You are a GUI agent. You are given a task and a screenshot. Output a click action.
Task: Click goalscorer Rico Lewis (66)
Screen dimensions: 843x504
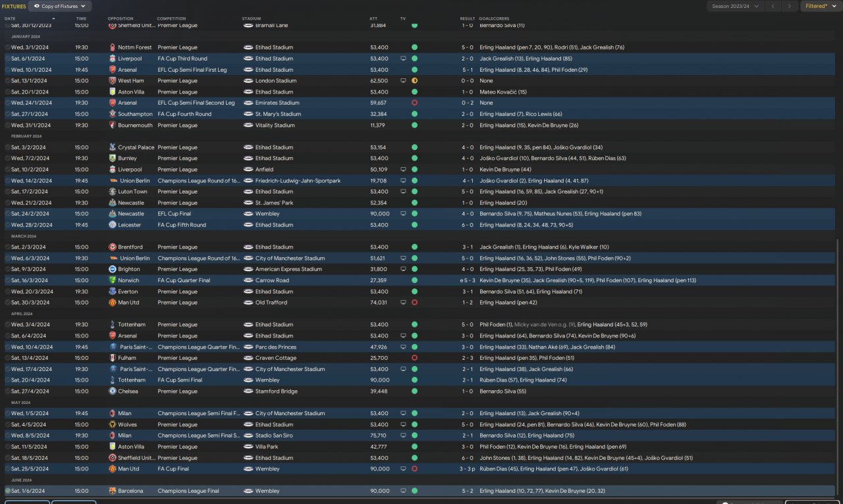(545, 114)
